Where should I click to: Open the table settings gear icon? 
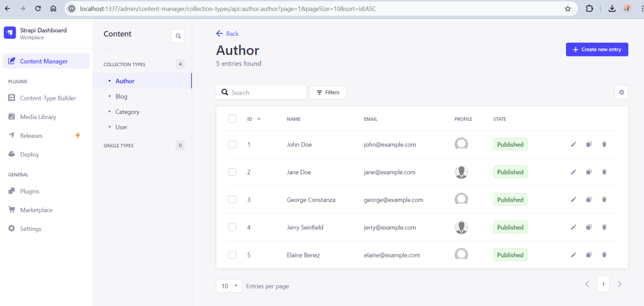pyautogui.click(x=621, y=93)
